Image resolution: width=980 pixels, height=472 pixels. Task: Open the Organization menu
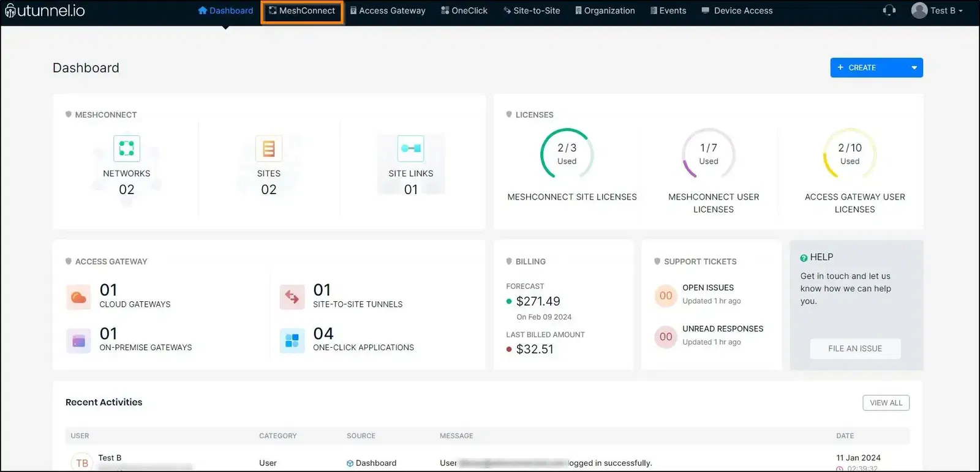click(x=605, y=10)
